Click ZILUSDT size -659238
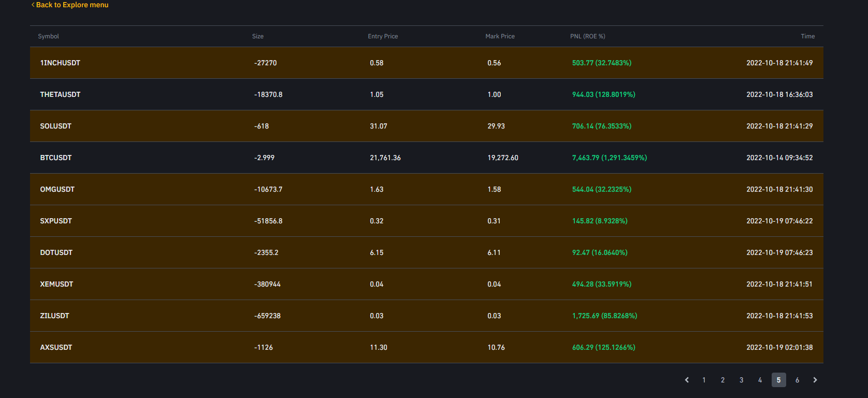The width and height of the screenshot is (868, 398). (x=267, y=316)
